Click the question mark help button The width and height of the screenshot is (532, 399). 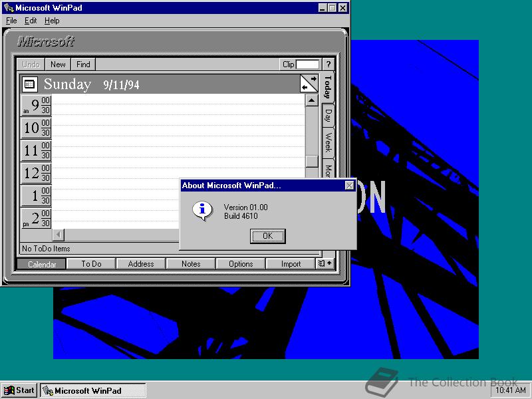pyautogui.click(x=328, y=64)
